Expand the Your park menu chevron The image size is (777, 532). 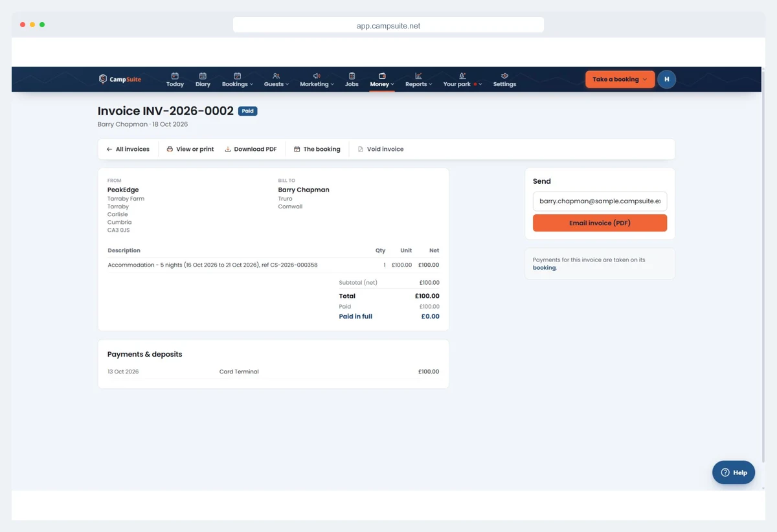pyautogui.click(x=480, y=85)
